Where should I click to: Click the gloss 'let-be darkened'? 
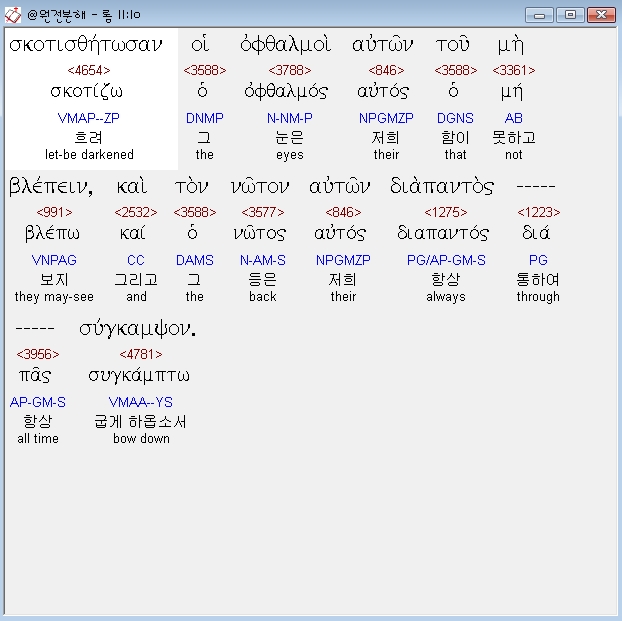(x=89, y=154)
